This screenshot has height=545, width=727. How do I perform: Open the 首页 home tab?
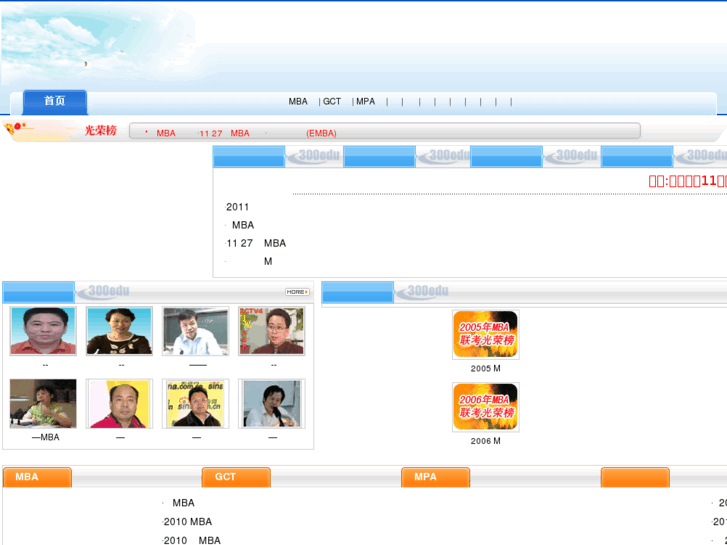[55, 102]
